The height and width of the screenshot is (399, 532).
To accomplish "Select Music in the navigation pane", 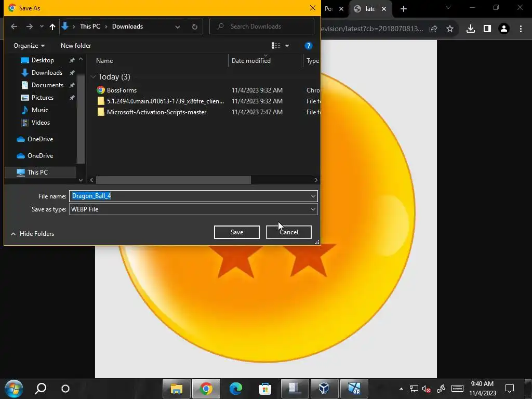I will click(39, 110).
